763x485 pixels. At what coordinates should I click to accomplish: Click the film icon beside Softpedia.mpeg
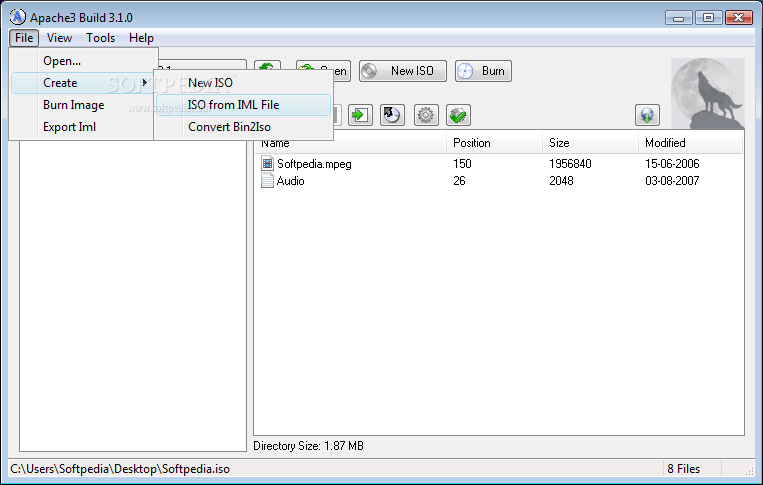pos(267,163)
